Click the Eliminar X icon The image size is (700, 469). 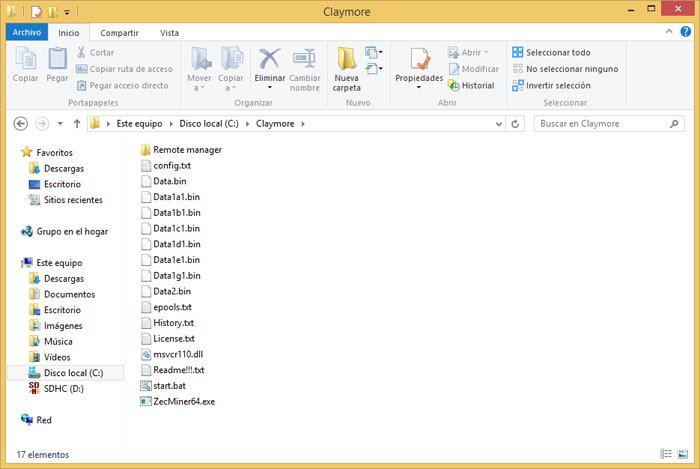tap(270, 58)
